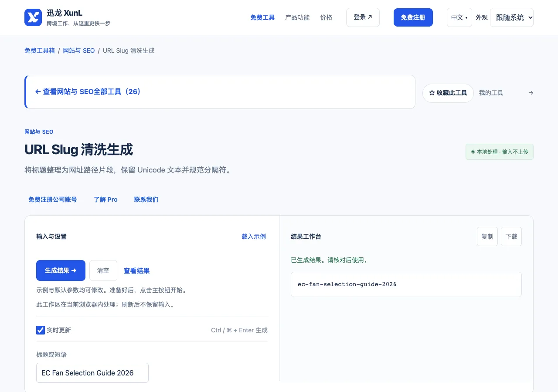Click 免费注册公司账号 link
The image size is (558, 392).
tap(53, 199)
